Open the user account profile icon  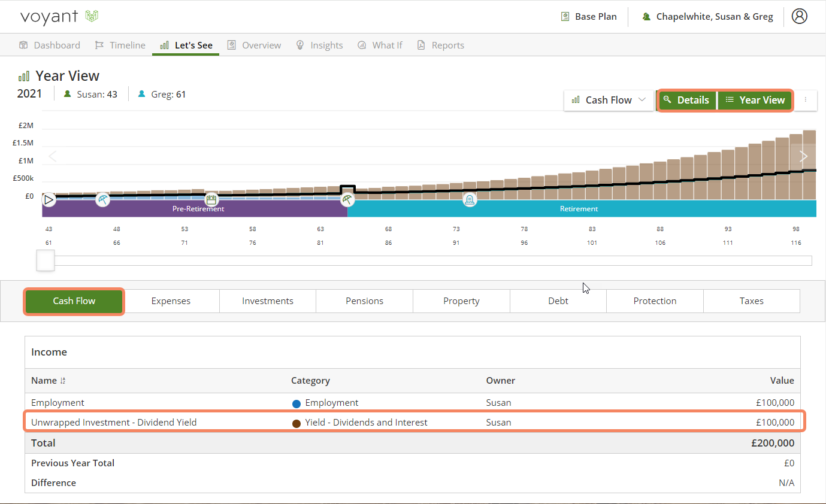tap(799, 16)
